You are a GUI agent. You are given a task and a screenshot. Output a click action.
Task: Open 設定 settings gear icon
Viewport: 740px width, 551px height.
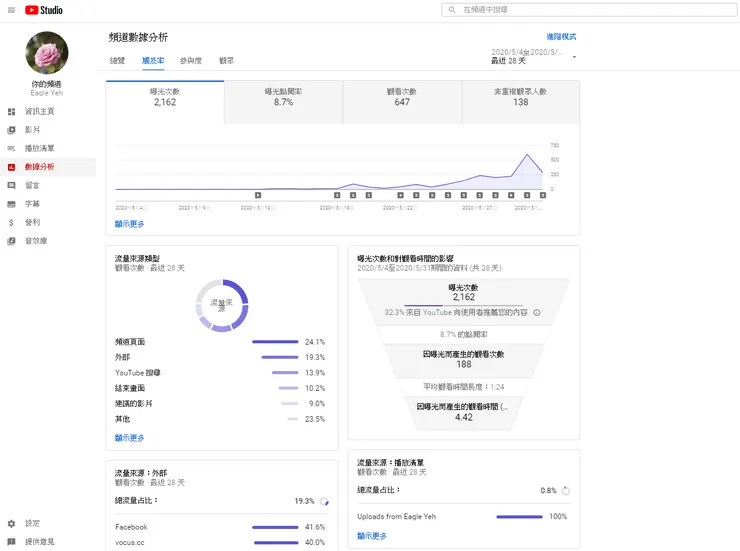[x=11, y=524]
